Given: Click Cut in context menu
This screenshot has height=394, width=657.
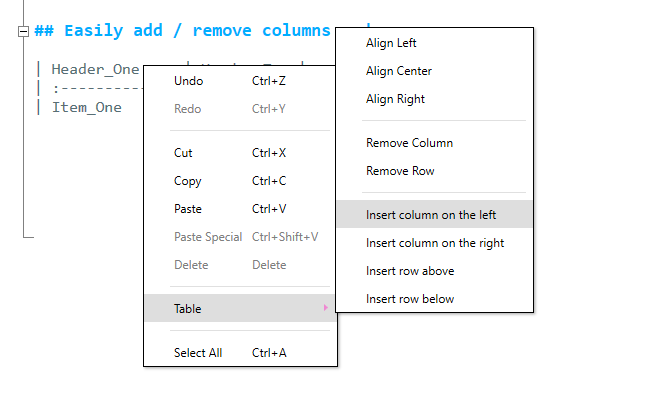Looking at the screenshot, I should pos(241,153).
